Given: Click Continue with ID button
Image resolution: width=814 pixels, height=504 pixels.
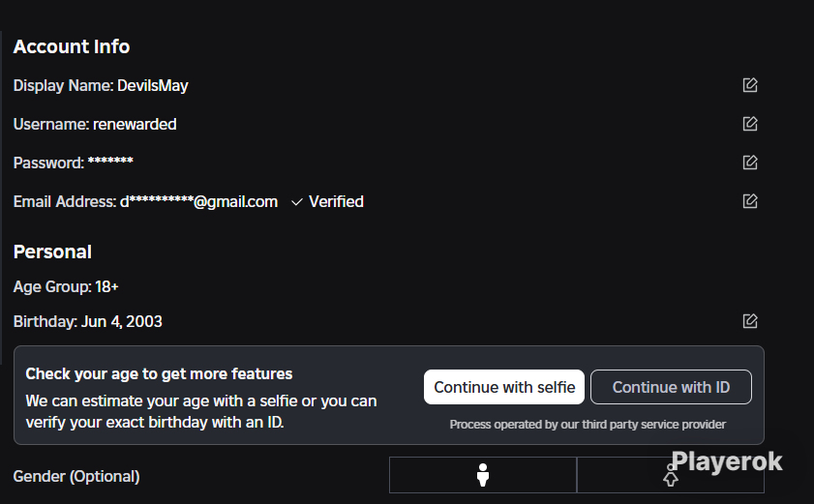Looking at the screenshot, I should [671, 387].
